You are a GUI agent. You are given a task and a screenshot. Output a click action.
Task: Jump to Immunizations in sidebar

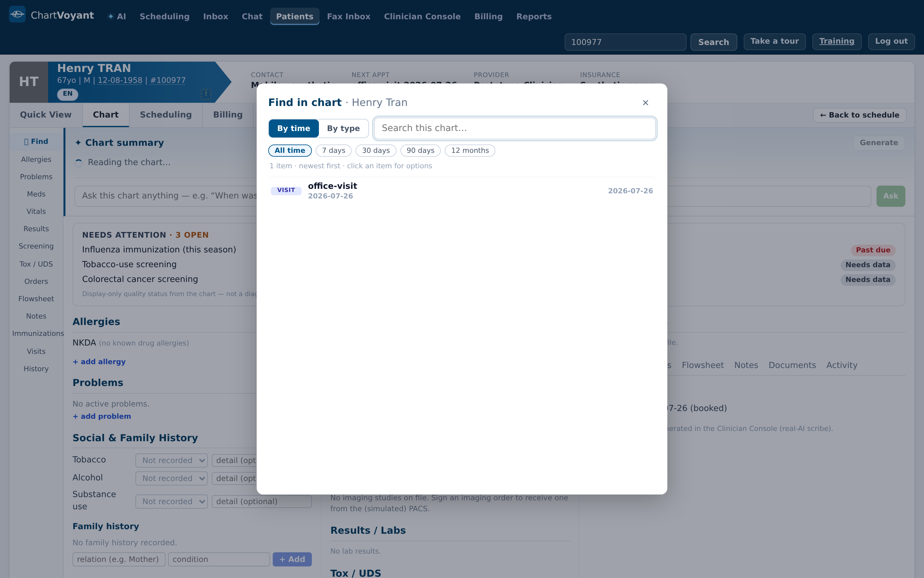38,333
